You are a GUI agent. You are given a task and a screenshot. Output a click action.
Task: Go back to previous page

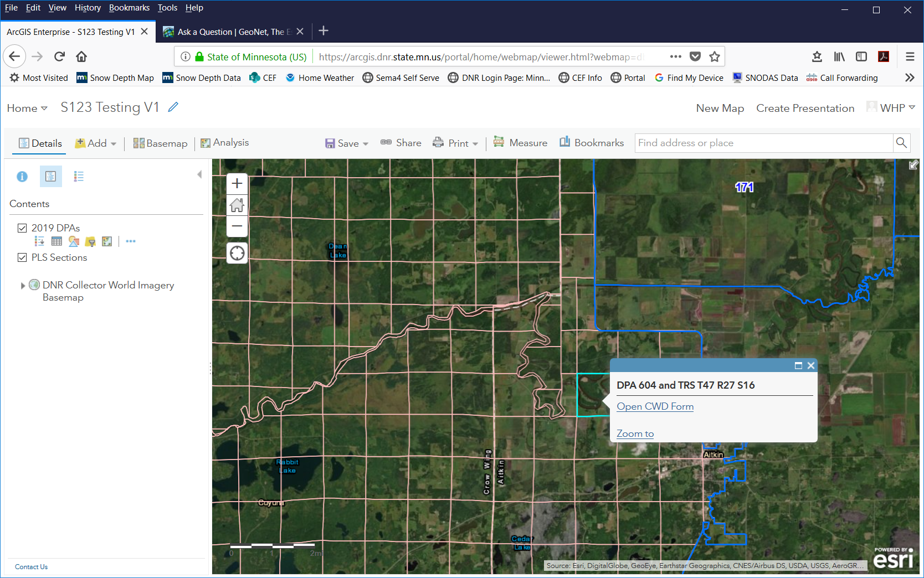click(14, 56)
